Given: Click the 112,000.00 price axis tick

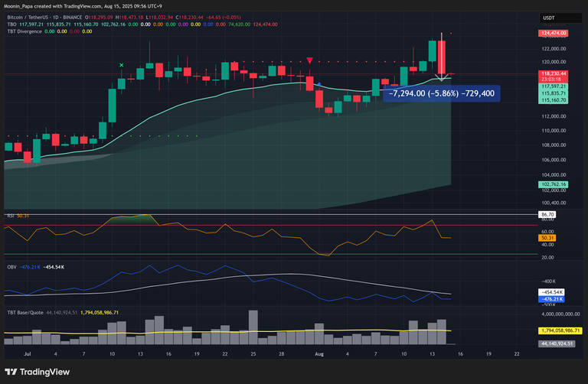Looking at the screenshot, I should [x=554, y=116].
